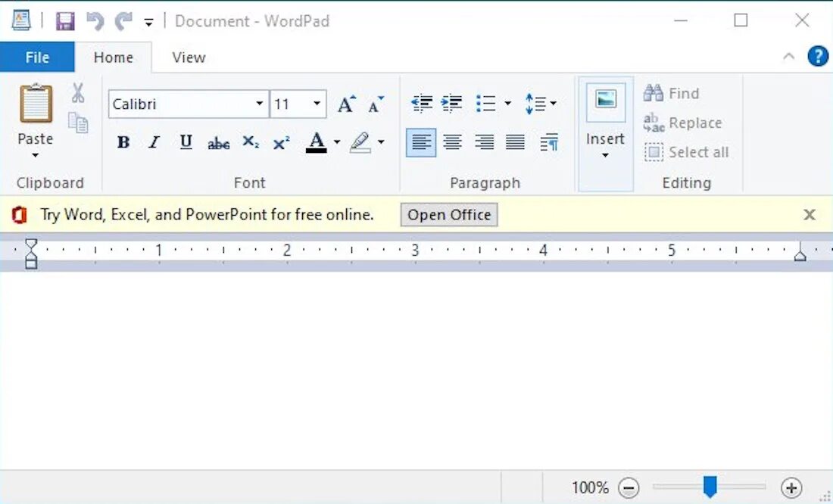Toggle subscript formatting
Screen dimensions: 833x504
pos(251,142)
